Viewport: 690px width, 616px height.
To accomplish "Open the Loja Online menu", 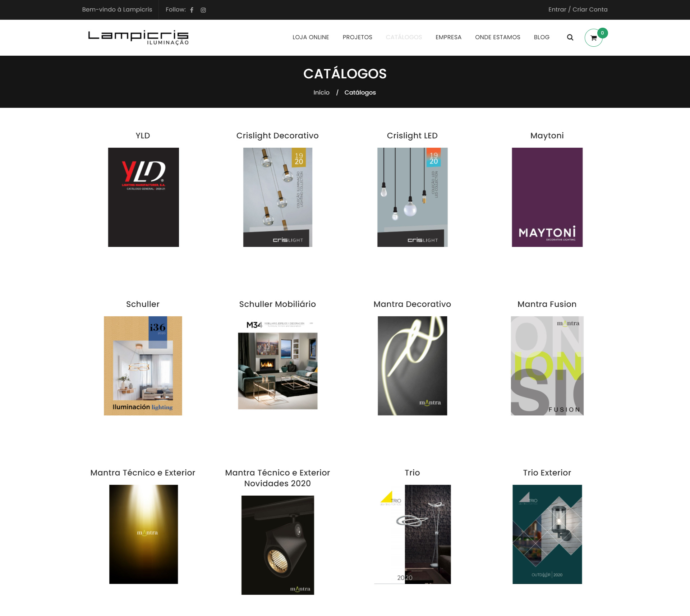I will pos(310,37).
